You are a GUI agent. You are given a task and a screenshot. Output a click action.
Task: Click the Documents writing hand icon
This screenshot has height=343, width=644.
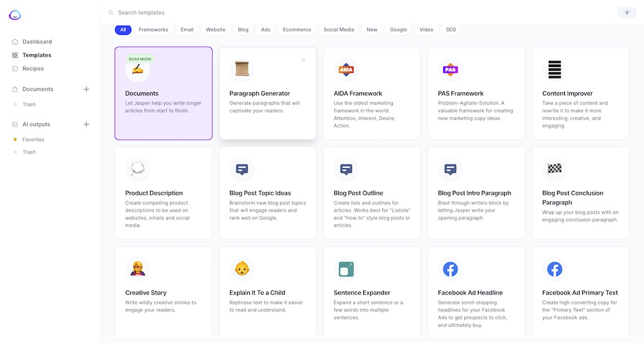tap(138, 70)
